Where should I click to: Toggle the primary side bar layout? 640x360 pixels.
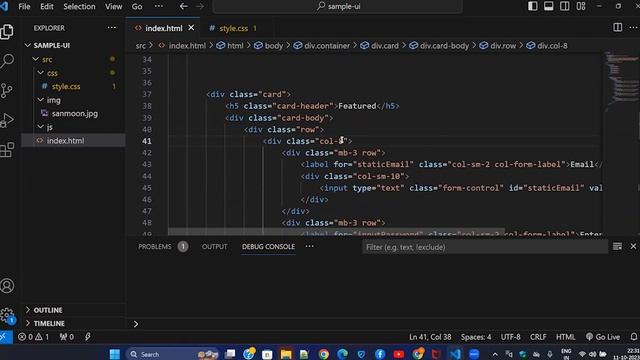(x=533, y=6)
